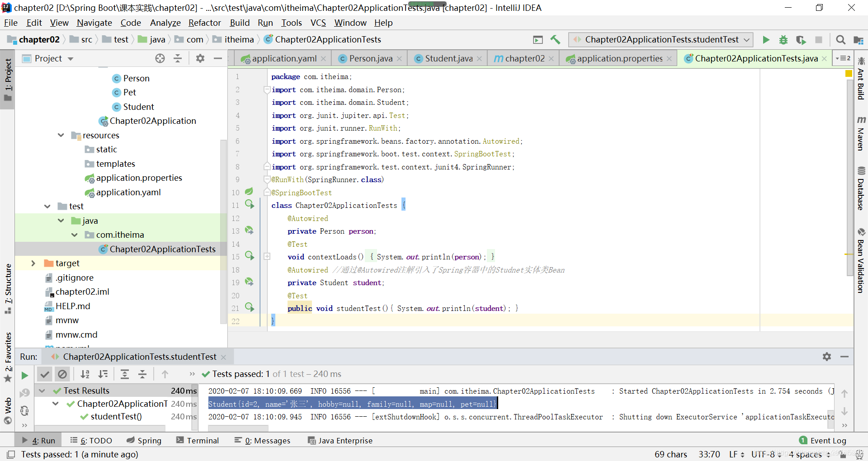Click autowired bean gutter icon for person field

pyautogui.click(x=249, y=230)
